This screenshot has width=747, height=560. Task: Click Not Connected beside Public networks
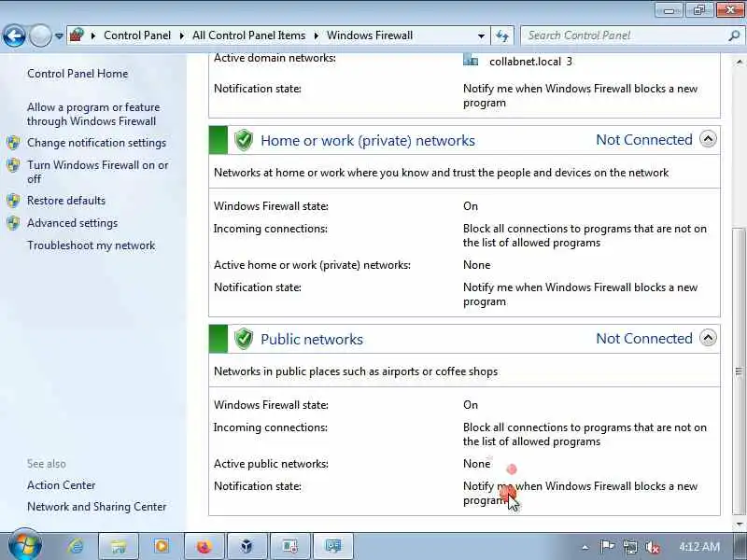pyautogui.click(x=644, y=338)
